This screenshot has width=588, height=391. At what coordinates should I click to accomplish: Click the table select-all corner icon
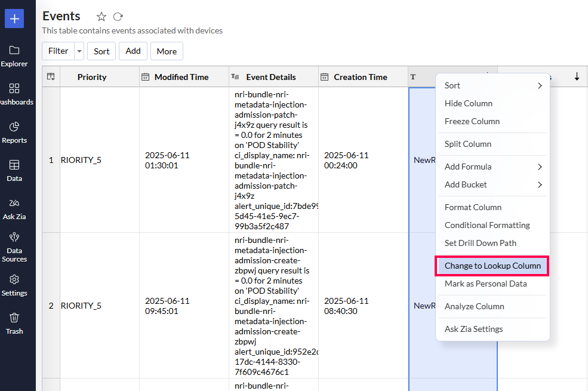tap(51, 76)
